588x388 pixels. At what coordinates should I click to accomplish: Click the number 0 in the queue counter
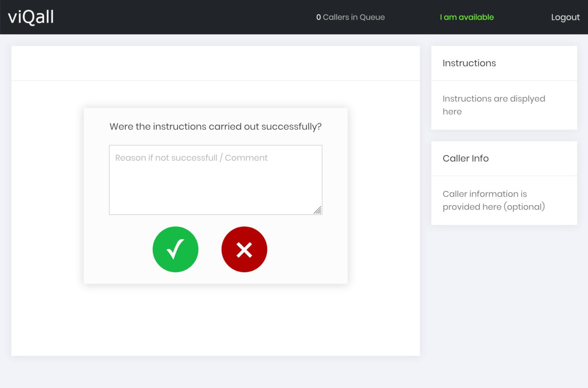pos(318,17)
